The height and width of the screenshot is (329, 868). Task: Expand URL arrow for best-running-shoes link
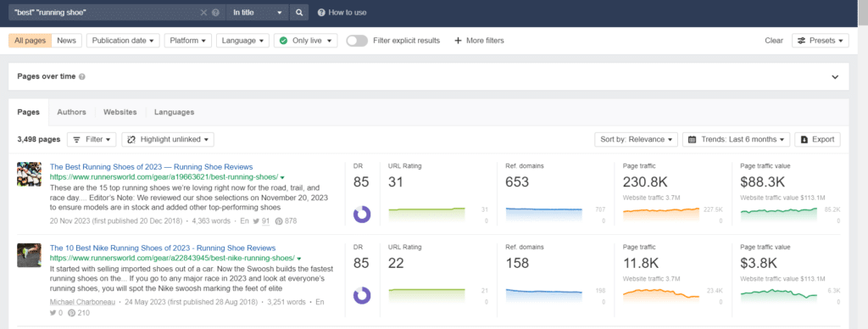click(x=283, y=178)
